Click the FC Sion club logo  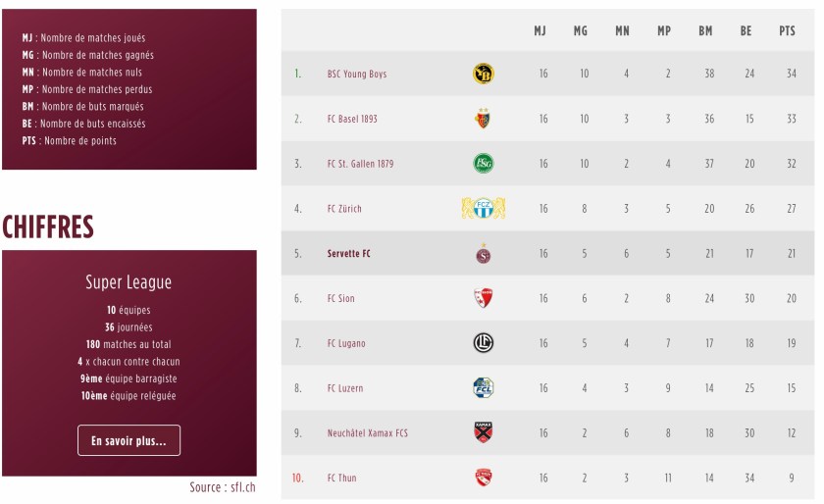tap(483, 298)
